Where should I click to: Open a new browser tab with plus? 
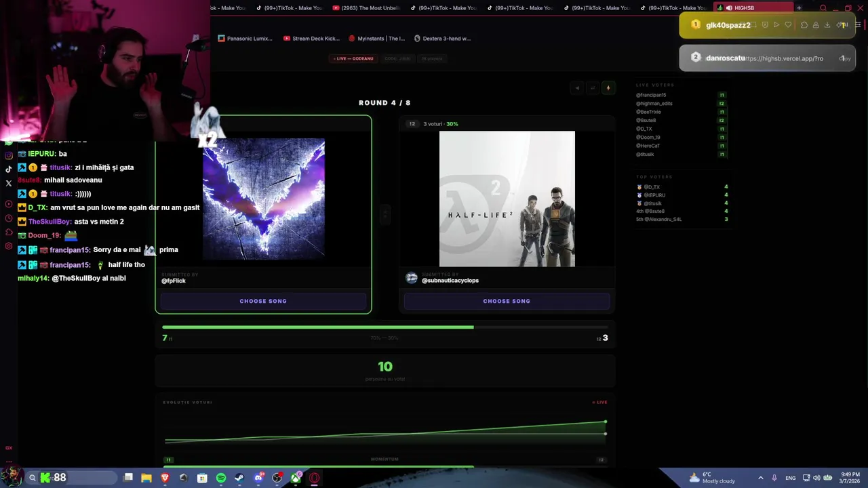pyautogui.click(x=799, y=8)
